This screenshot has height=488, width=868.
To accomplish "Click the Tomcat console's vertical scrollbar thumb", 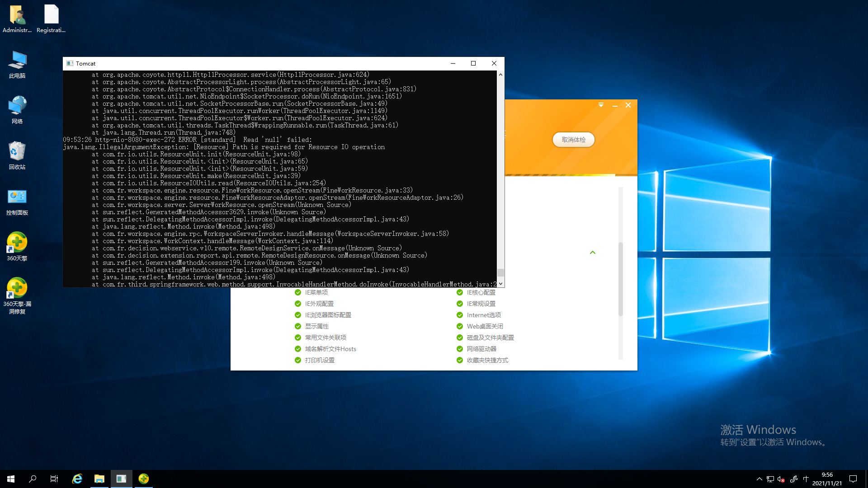I will (500, 272).
